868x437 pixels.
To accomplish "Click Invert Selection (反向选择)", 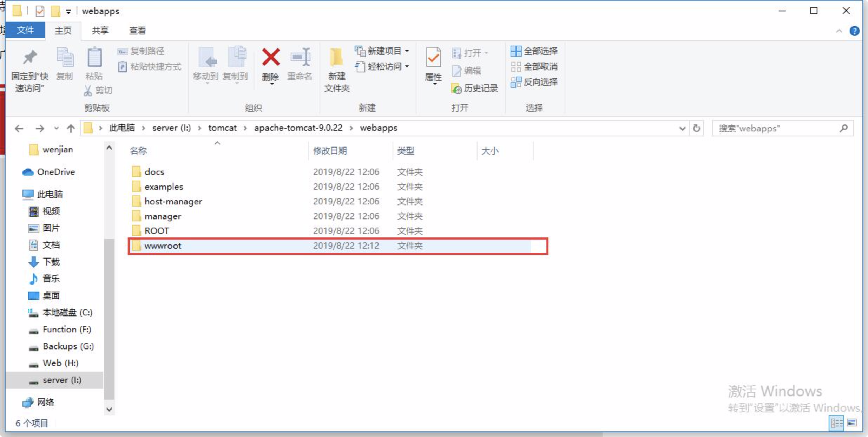I will click(x=534, y=82).
